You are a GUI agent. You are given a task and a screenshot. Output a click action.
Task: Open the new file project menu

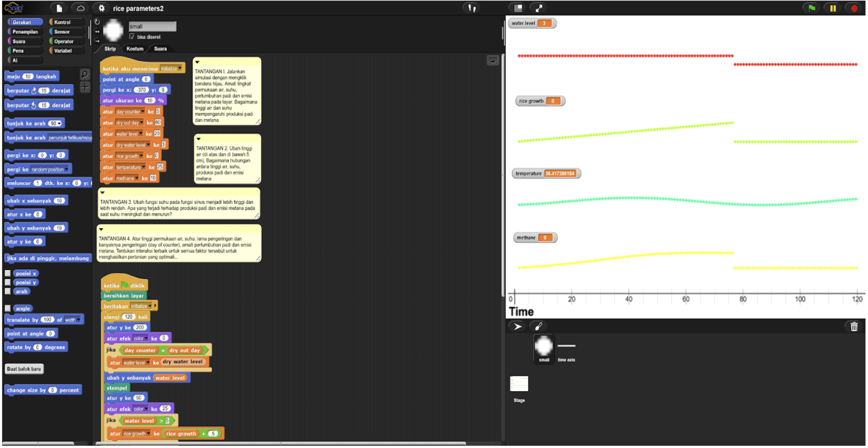pos(59,8)
